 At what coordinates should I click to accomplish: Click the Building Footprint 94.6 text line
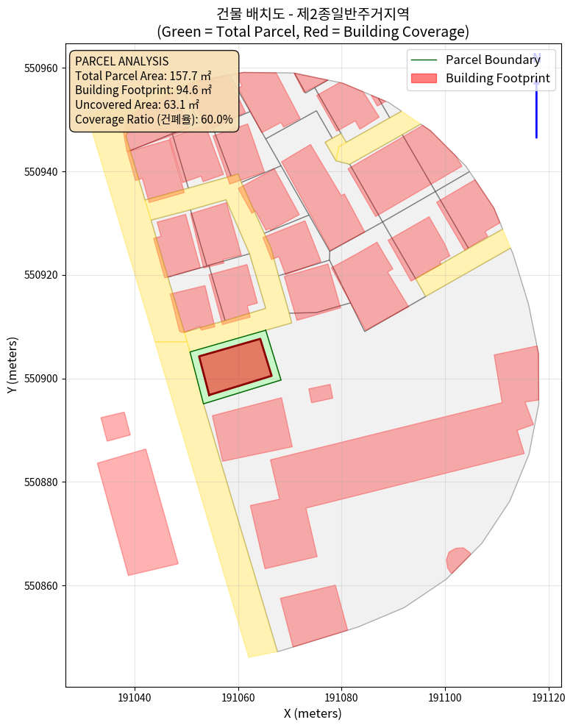pos(143,90)
